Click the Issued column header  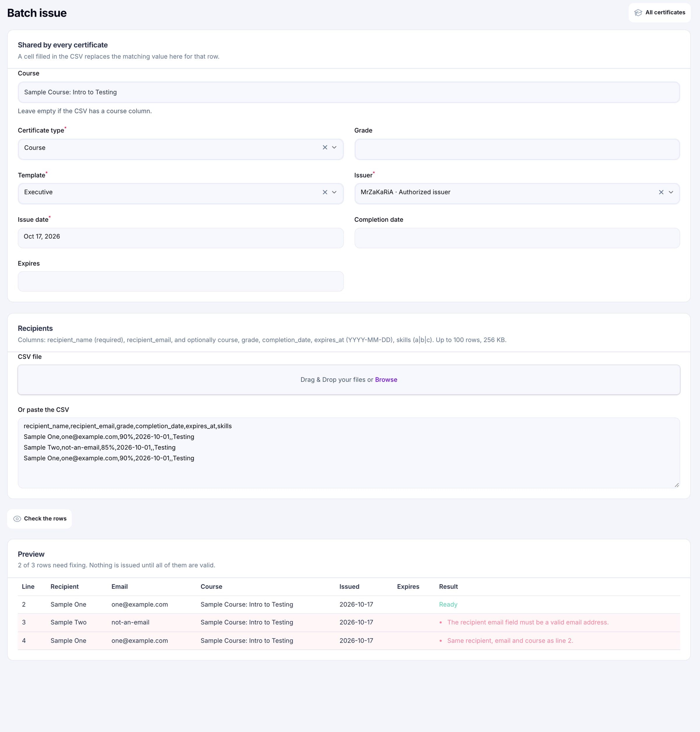[349, 586]
